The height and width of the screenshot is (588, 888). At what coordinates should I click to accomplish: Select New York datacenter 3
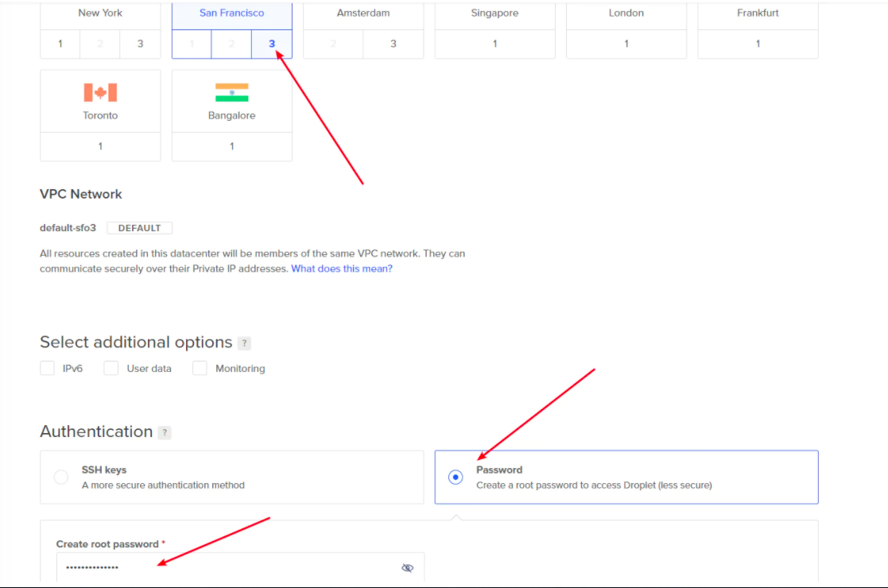click(x=141, y=44)
